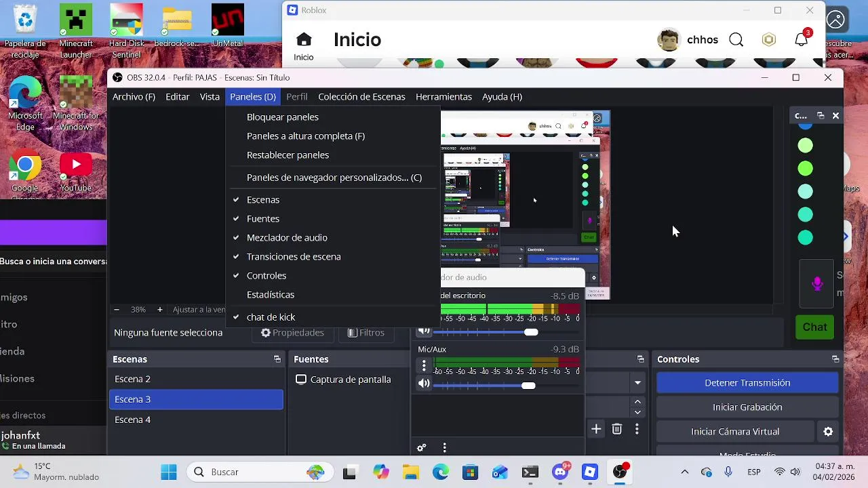Decrease transition duration with down arrow
This screenshot has width=868, height=488.
[637, 412]
